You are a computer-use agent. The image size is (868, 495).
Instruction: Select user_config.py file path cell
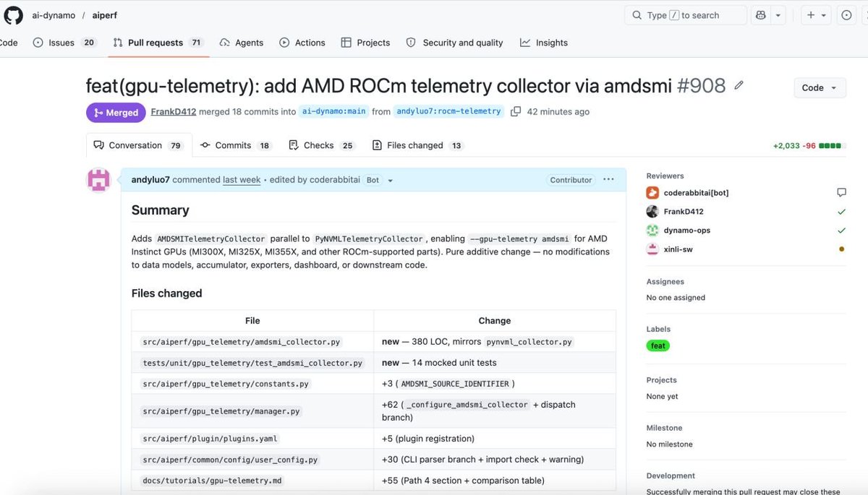pos(252,460)
